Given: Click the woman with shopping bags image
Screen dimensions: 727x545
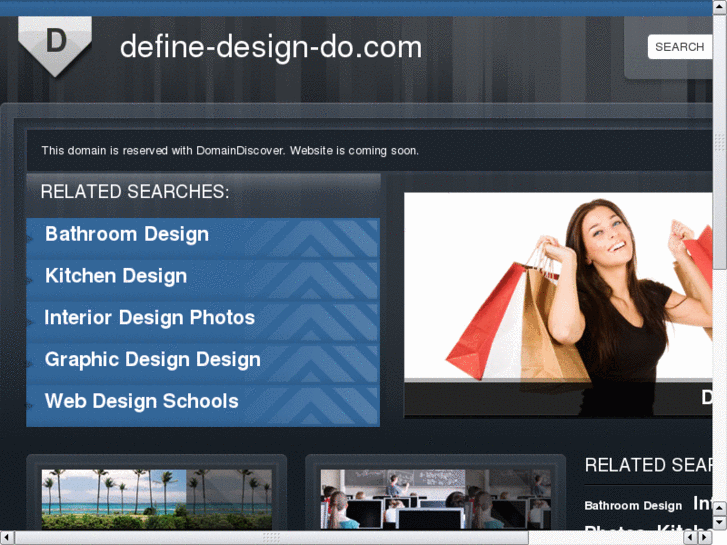Looking at the screenshot, I should click(x=558, y=305).
